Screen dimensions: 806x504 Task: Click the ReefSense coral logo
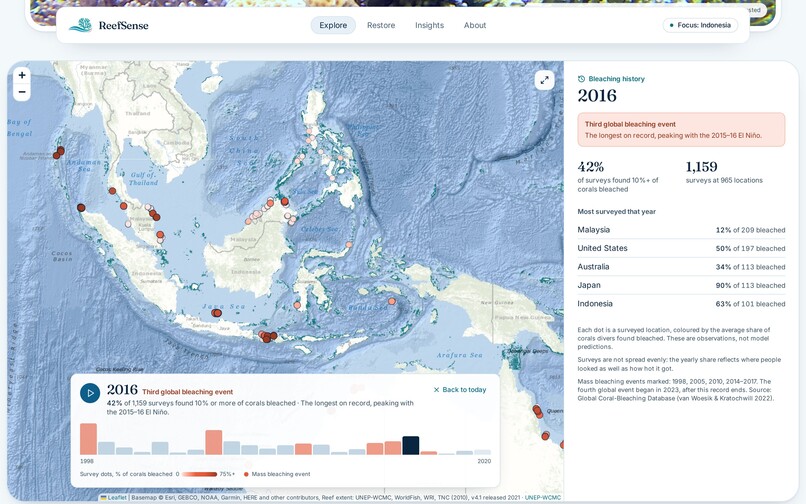tap(81, 25)
